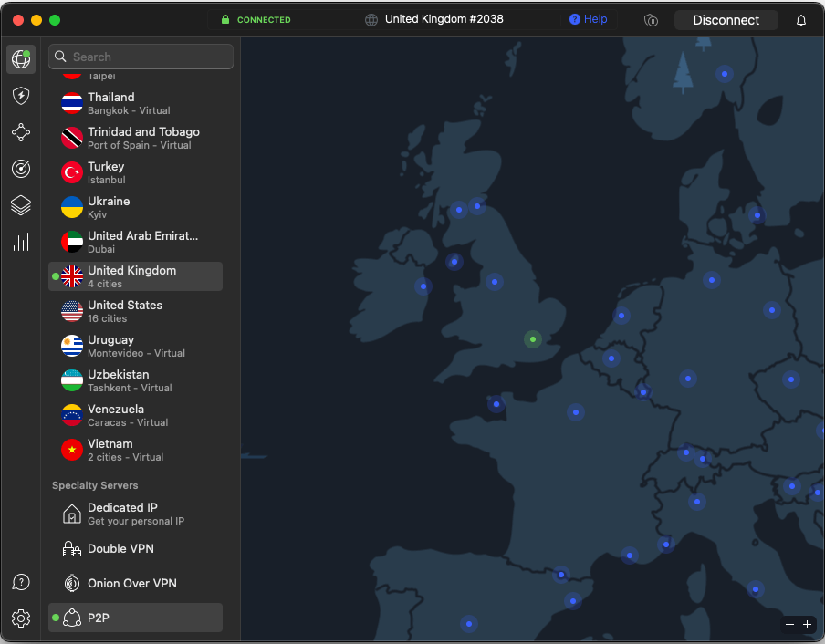The height and width of the screenshot is (644, 825).
Task: Click the Dedicated IP house icon
Action: pos(72,514)
